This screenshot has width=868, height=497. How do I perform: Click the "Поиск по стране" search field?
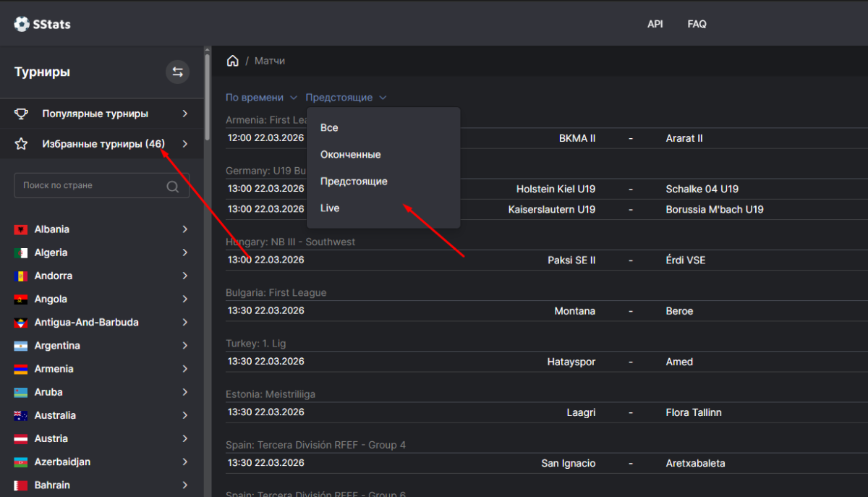pyautogui.click(x=90, y=186)
